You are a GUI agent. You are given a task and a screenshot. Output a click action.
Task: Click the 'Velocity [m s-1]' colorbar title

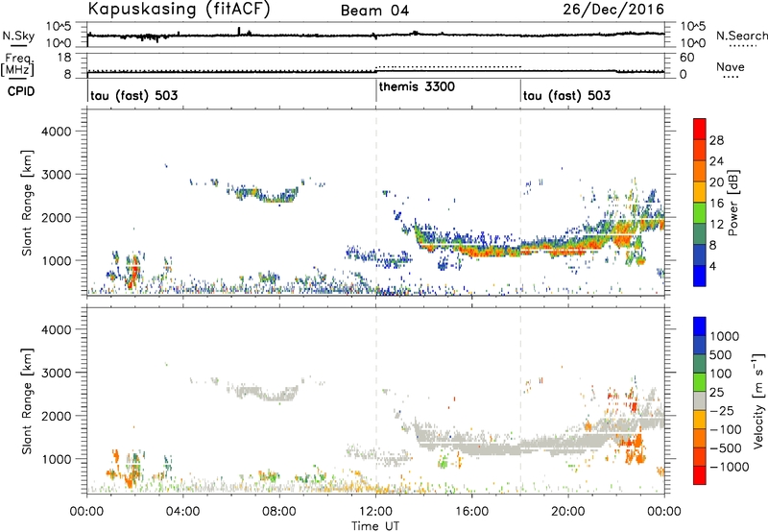point(758,400)
